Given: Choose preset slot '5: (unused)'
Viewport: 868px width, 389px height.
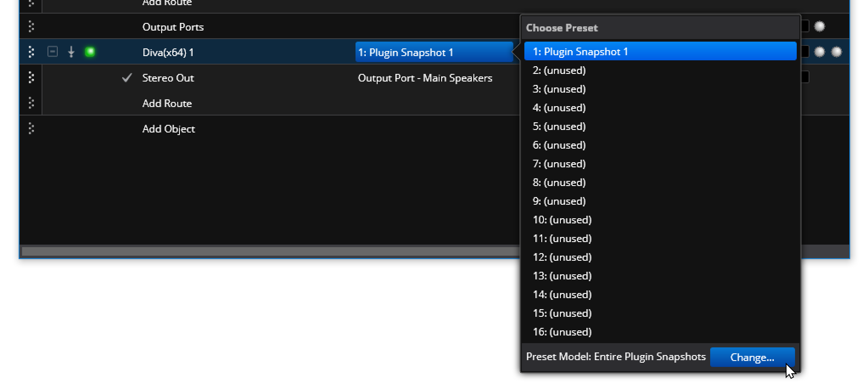Looking at the screenshot, I should click(x=660, y=126).
